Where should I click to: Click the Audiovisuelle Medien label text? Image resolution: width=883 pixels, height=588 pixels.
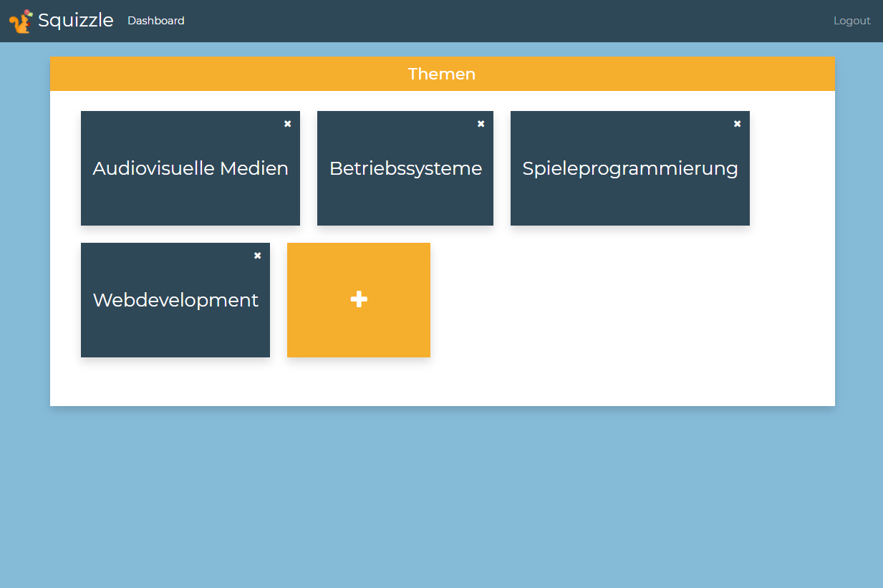(x=190, y=168)
